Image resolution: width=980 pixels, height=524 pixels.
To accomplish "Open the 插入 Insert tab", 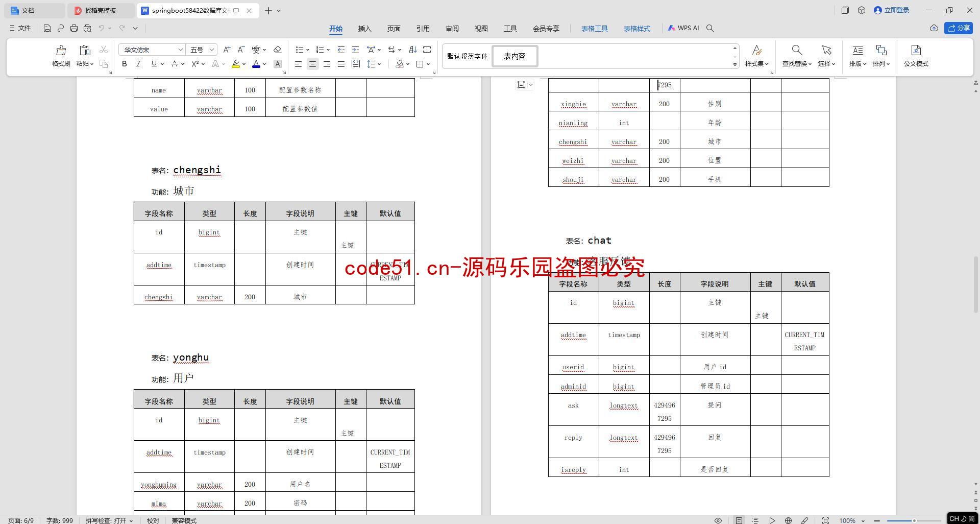I will (364, 29).
